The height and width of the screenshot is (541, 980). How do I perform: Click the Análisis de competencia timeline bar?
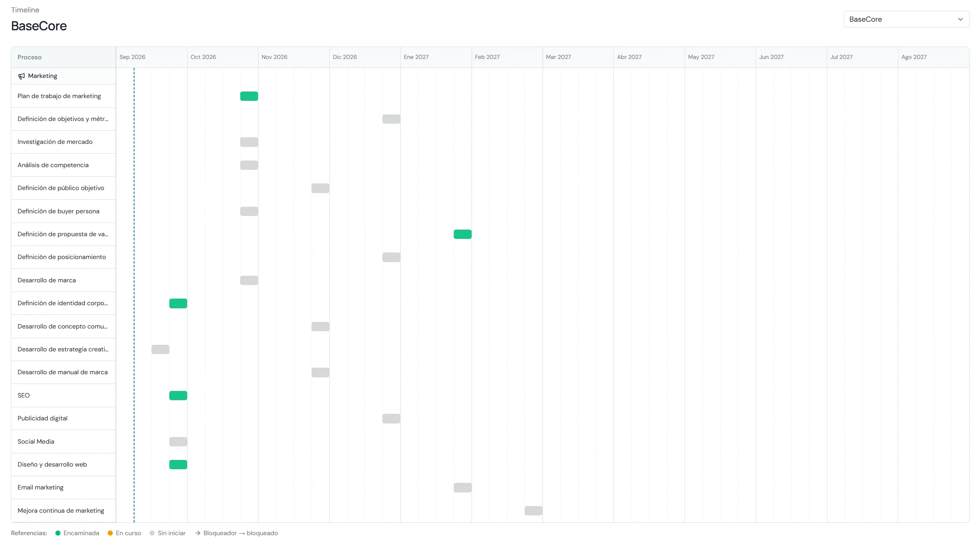(x=249, y=165)
